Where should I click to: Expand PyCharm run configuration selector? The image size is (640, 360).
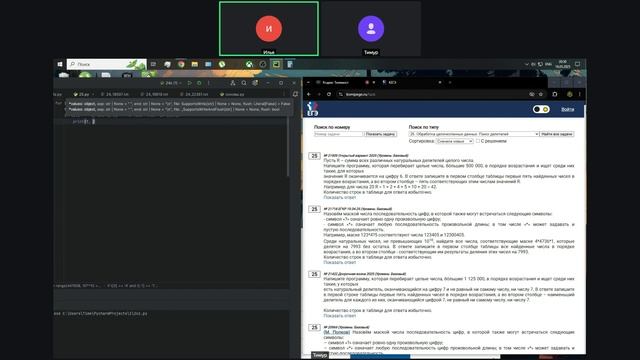pyautogui.click(x=171, y=83)
